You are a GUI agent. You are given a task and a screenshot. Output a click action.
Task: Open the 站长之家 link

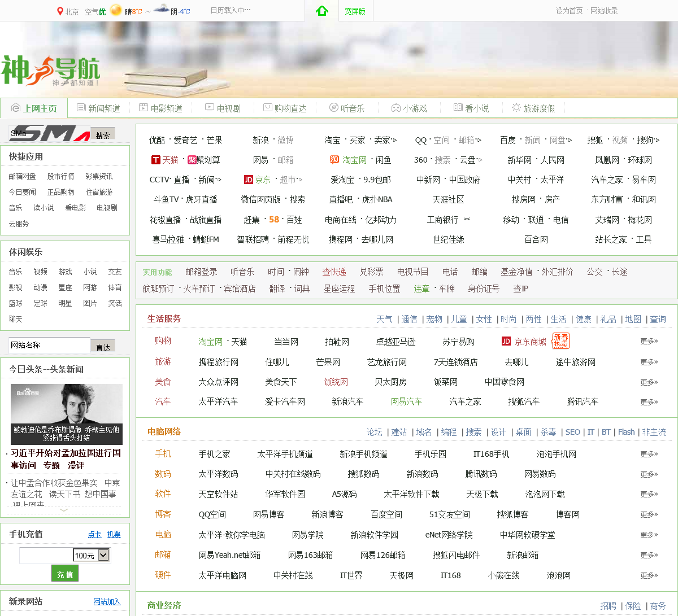tap(611, 239)
